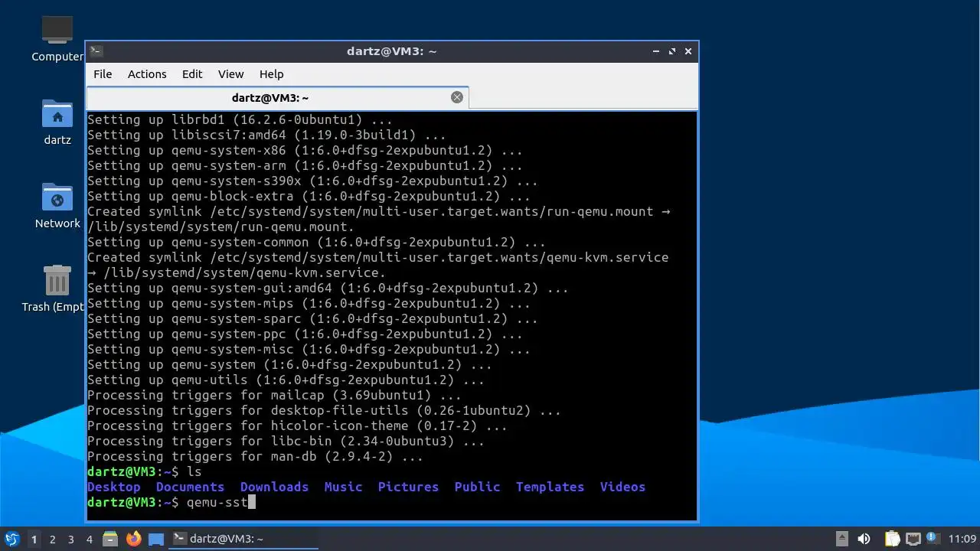The height and width of the screenshot is (551, 980).
Task: Click the run-qemu.mount symlink line
Action: tap(379, 219)
